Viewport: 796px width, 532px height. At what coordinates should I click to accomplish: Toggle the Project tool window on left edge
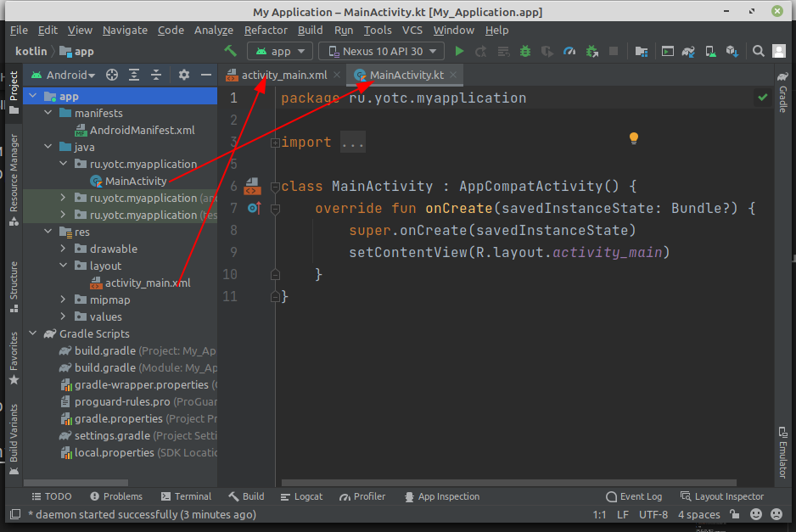tap(13, 93)
